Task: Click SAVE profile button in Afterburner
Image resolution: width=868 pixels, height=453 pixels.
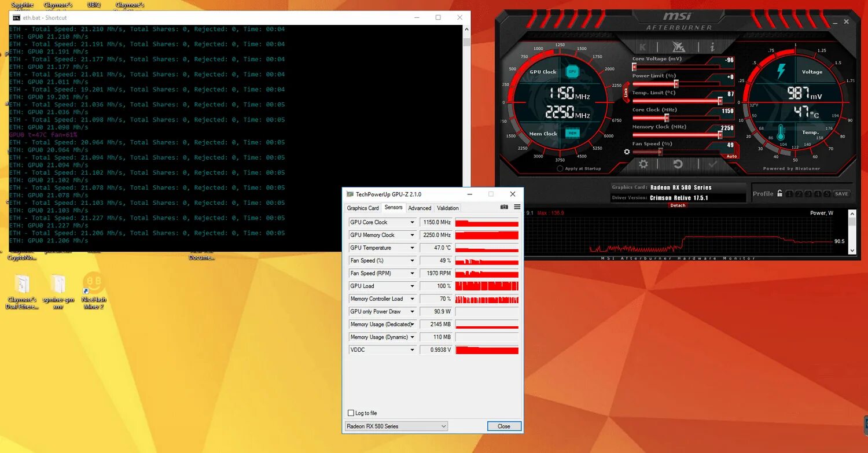Action: click(841, 194)
